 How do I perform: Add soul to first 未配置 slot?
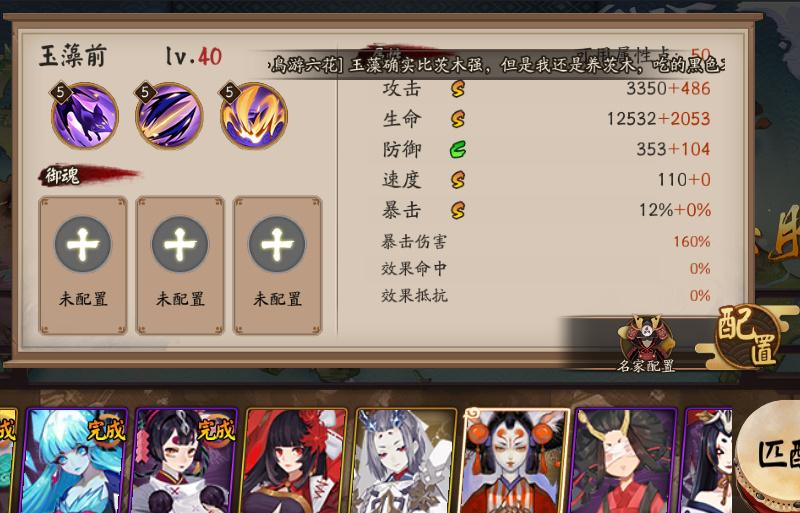coord(83,265)
